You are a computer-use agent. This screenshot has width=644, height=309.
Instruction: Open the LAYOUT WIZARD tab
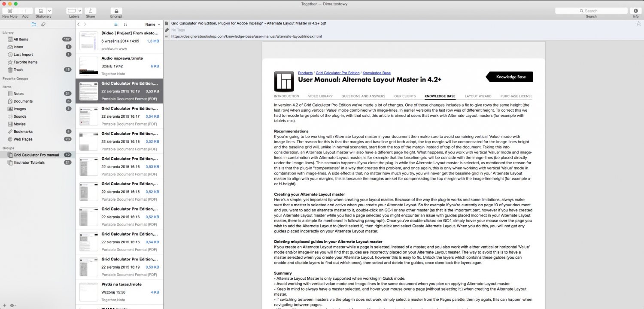[x=478, y=96]
